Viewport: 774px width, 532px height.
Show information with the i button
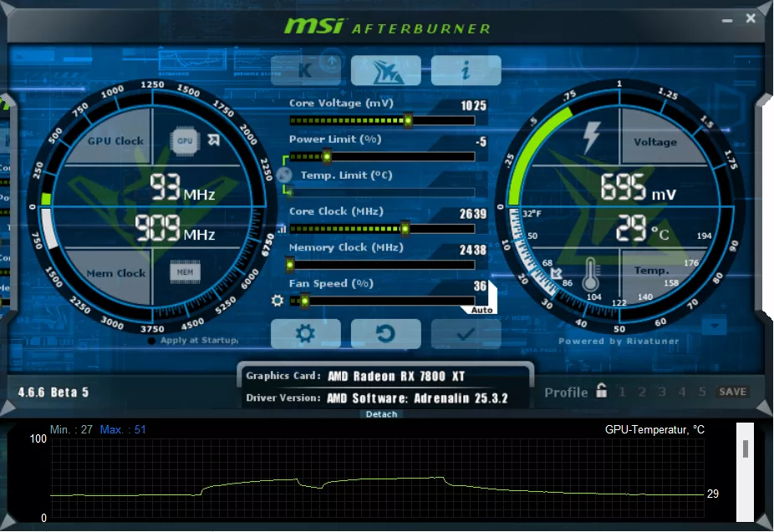466,70
